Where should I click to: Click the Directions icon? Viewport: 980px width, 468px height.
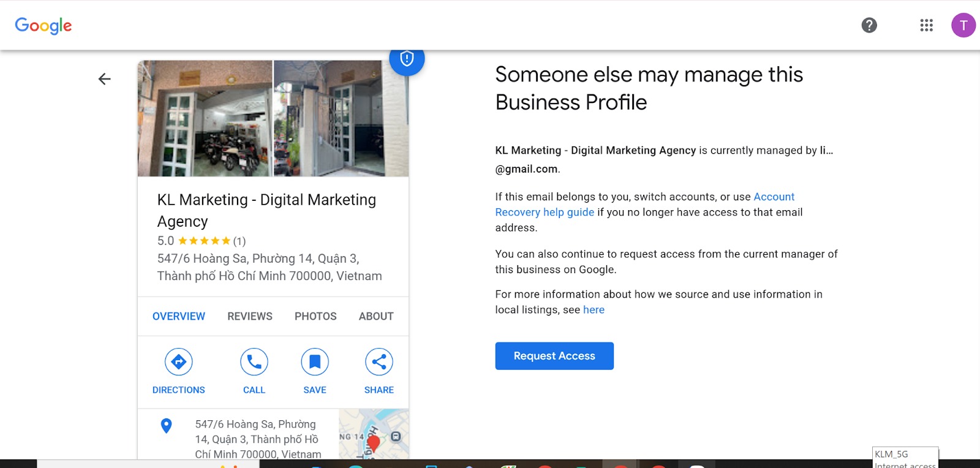click(179, 362)
